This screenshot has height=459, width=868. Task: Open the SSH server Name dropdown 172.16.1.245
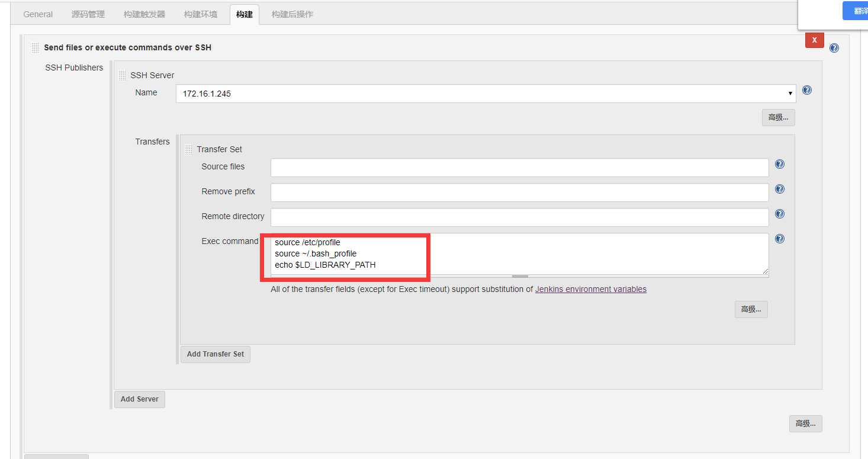[486, 94]
